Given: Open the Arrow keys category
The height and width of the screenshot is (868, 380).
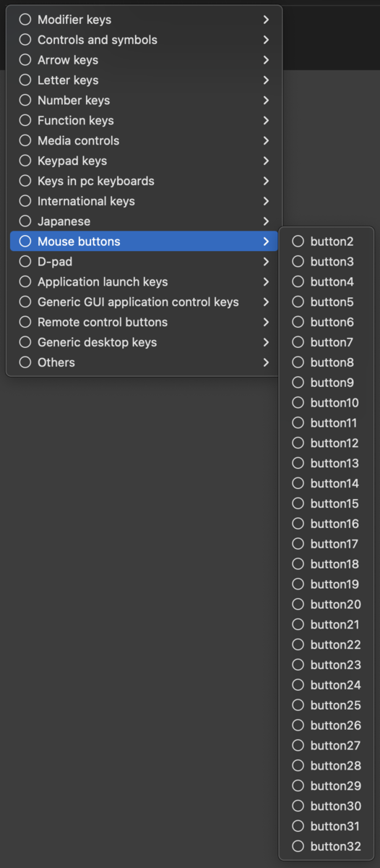Looking at the screenshot, I should (144, 60).
